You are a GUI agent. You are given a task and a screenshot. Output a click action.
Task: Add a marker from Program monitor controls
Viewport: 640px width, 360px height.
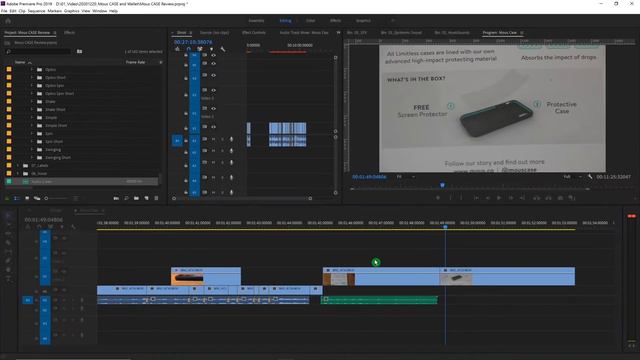tap(438, 198)
